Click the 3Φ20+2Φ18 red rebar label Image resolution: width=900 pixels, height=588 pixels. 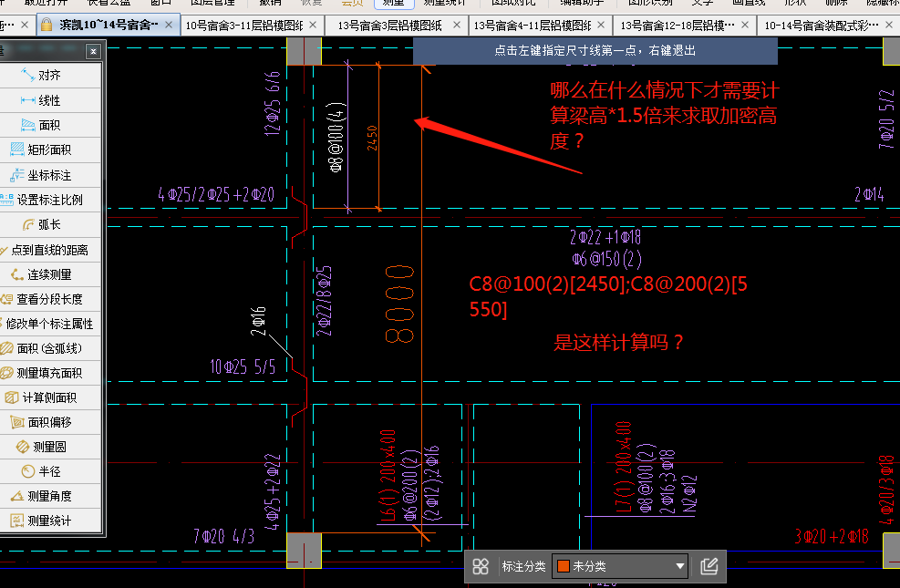coord(832,536)
